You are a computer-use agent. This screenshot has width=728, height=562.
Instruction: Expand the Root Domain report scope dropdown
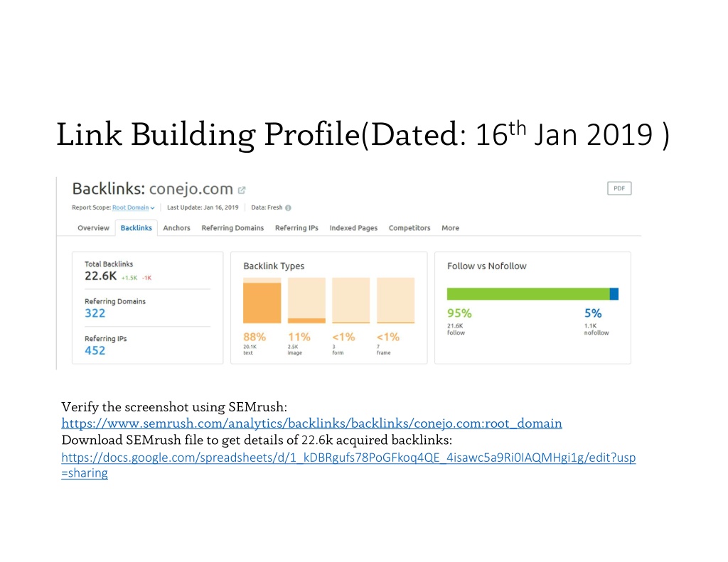click(133, 207)
